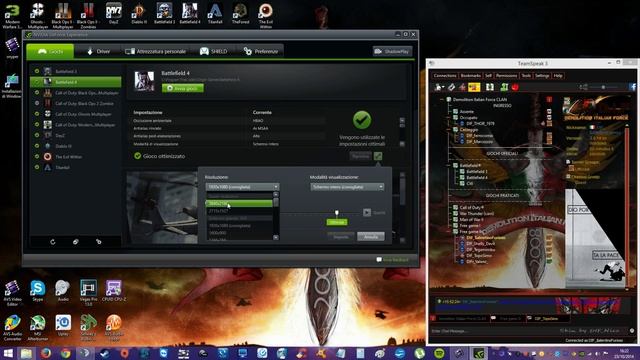Select Diablo III in the games list

[76, 146]
